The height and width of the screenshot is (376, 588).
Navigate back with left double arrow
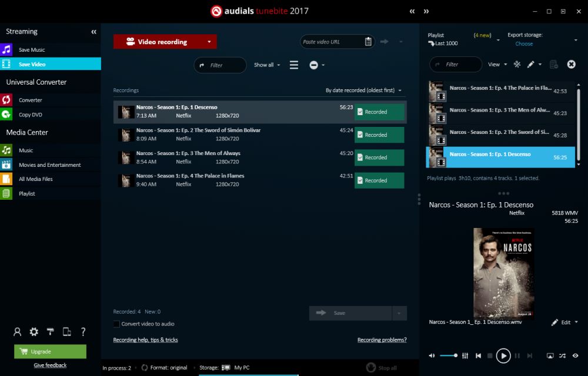pos(412,11)
